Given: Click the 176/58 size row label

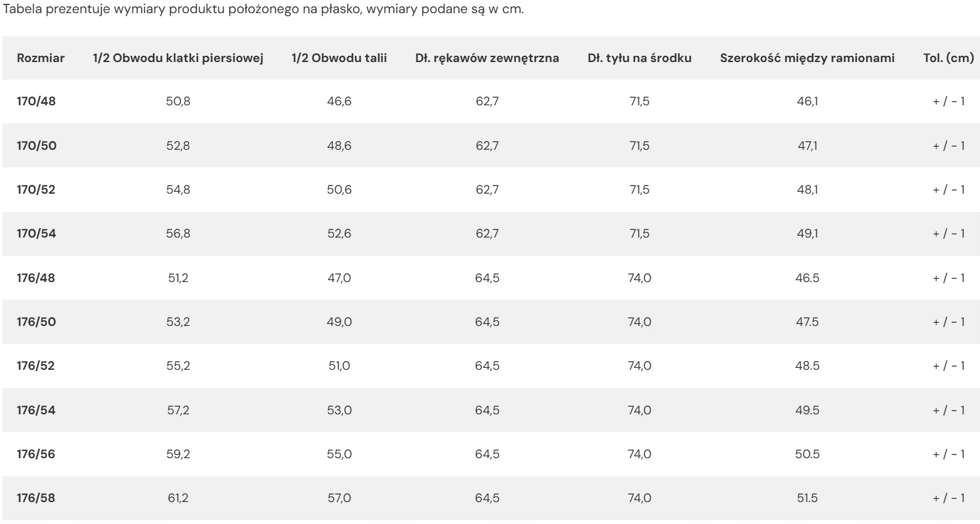Looking at the screenshot, I should tap(36, 498).
